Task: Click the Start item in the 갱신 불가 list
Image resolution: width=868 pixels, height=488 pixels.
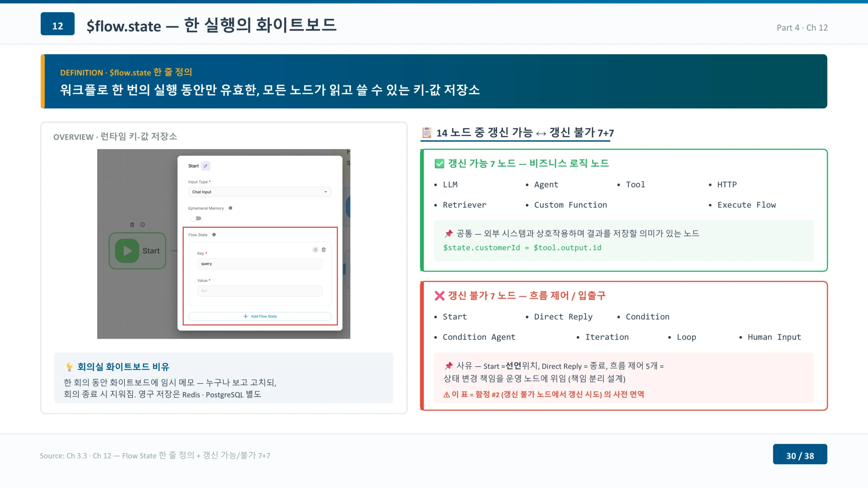Action: point(455,317)
